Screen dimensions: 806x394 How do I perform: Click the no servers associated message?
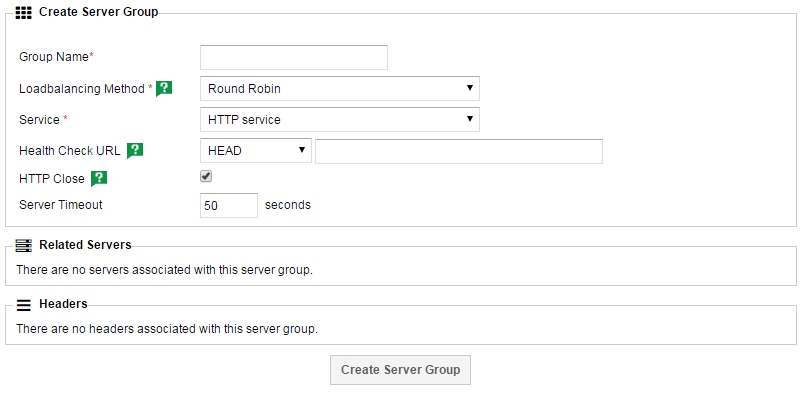(x=164, y=270)
